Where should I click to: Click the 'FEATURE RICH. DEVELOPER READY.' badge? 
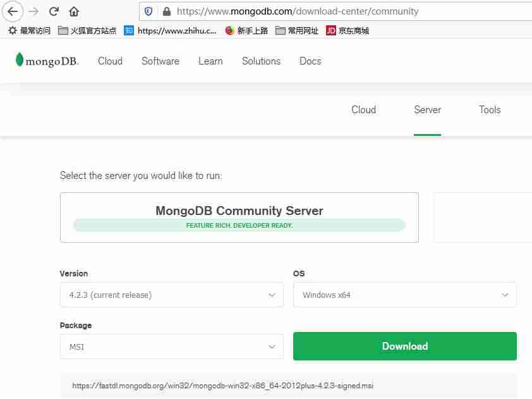point(239,225)
